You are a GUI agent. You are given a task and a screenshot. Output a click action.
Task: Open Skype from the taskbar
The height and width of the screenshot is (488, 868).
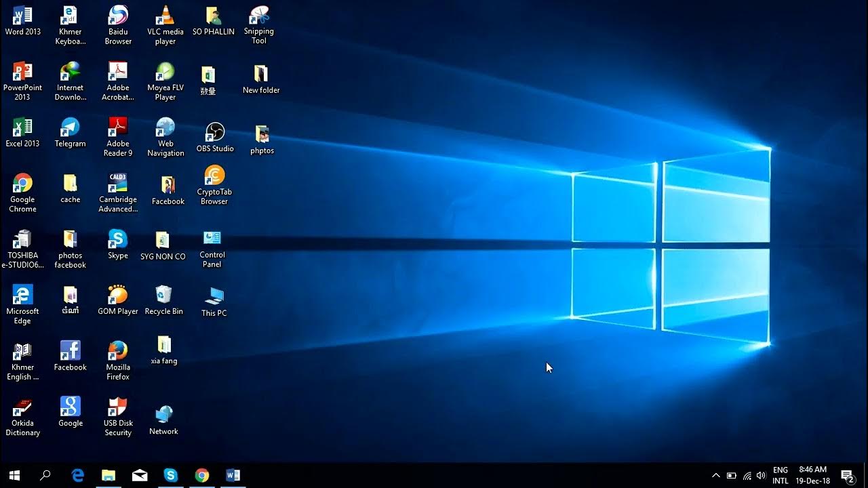pyautogui.click(x=171, y=475)
